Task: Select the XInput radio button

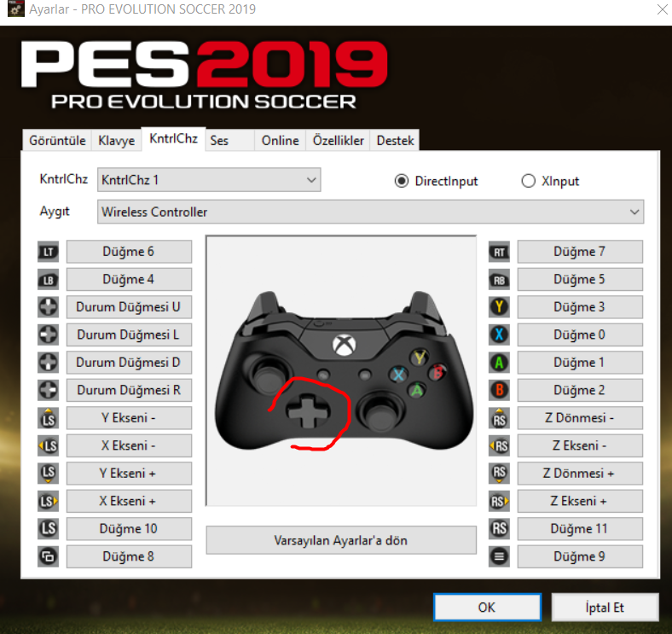Action: 529,181
